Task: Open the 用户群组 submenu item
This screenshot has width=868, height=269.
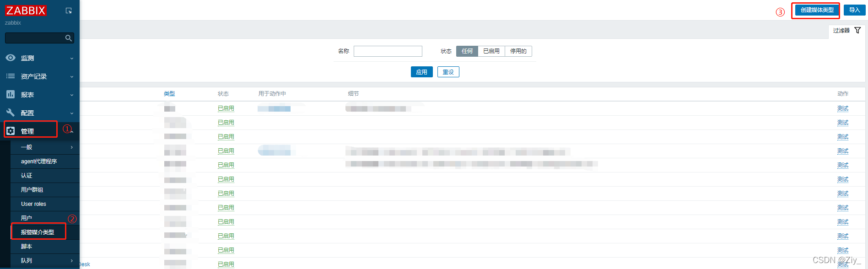Action: (32, 190)
